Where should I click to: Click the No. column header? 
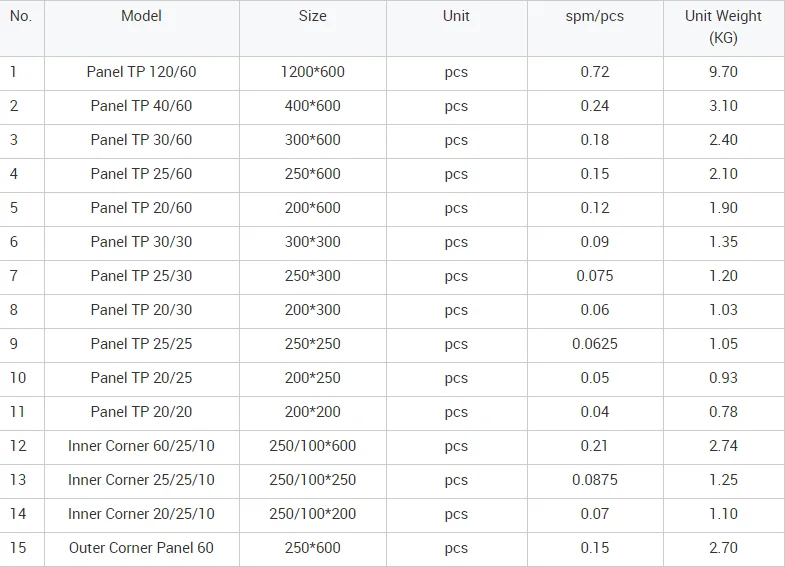[21, 16]
